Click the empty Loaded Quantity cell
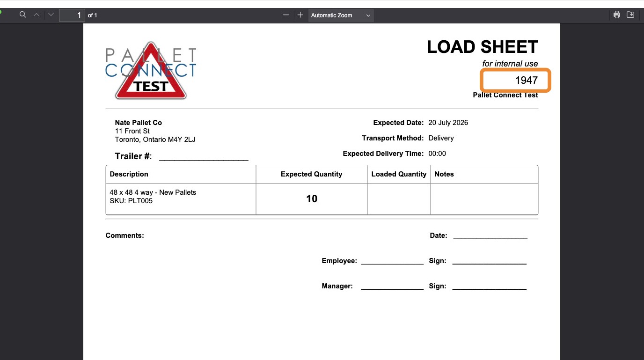Image resolution: width=644 pixels, height=360 pixels. [x=399, y=199]
